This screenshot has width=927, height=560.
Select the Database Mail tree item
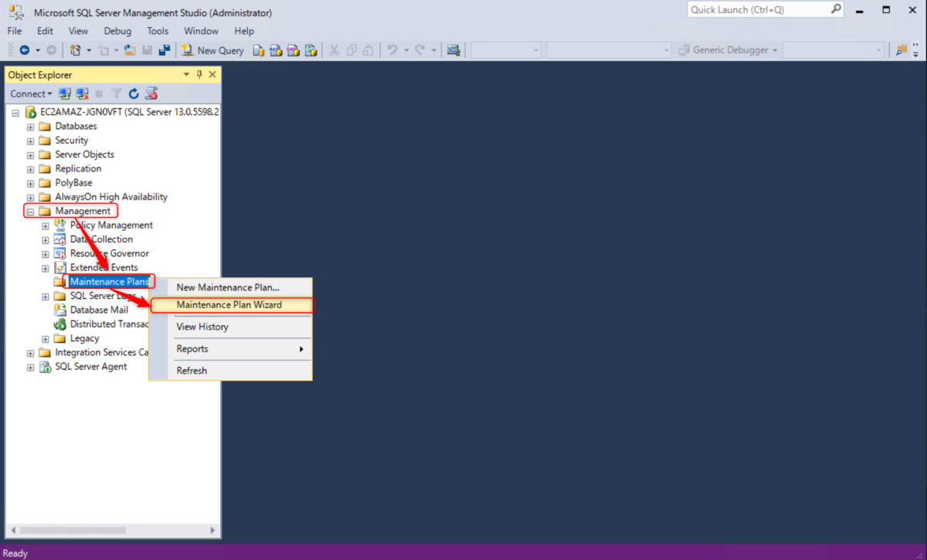point(99,310)
